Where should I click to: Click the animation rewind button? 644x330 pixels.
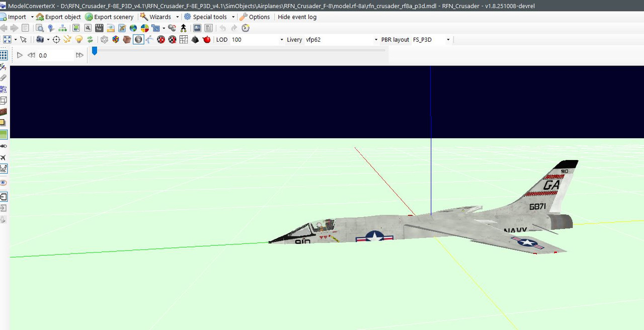click(x=31, y=55)
